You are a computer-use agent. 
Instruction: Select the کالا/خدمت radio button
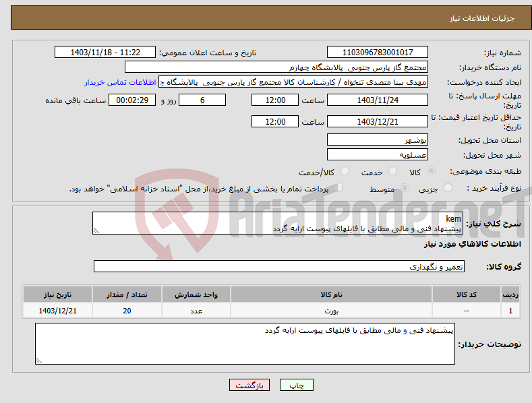(x=345, y=171)
